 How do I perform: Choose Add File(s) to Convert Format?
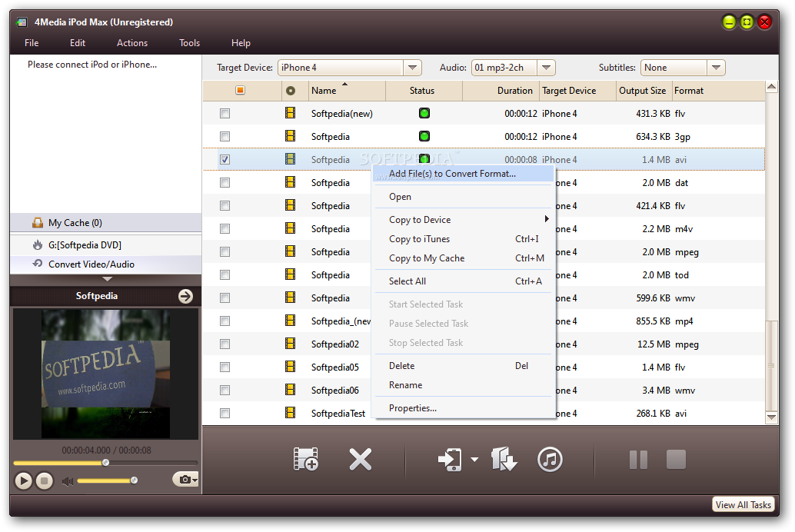463,174
